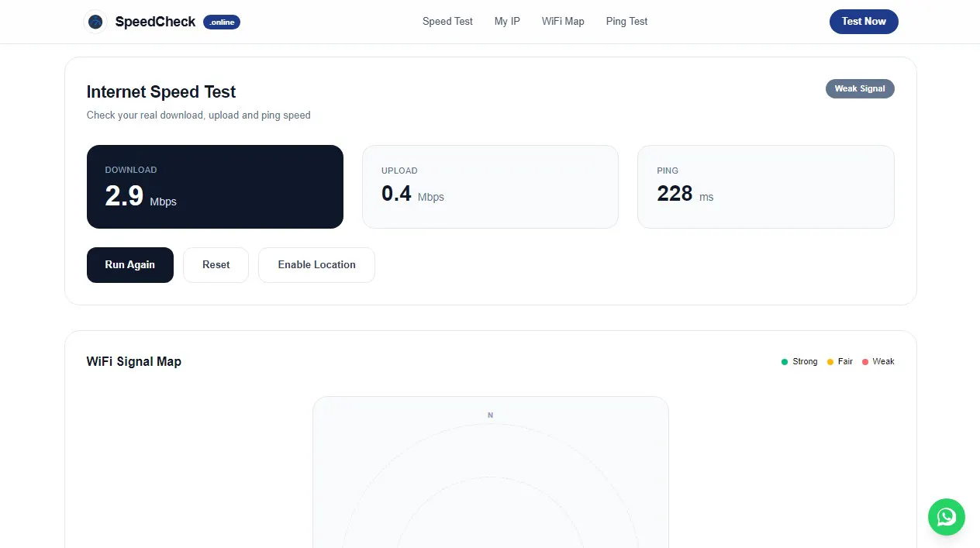Click the yellow Fair legend dot
The image size is (980, 548).
830,362
